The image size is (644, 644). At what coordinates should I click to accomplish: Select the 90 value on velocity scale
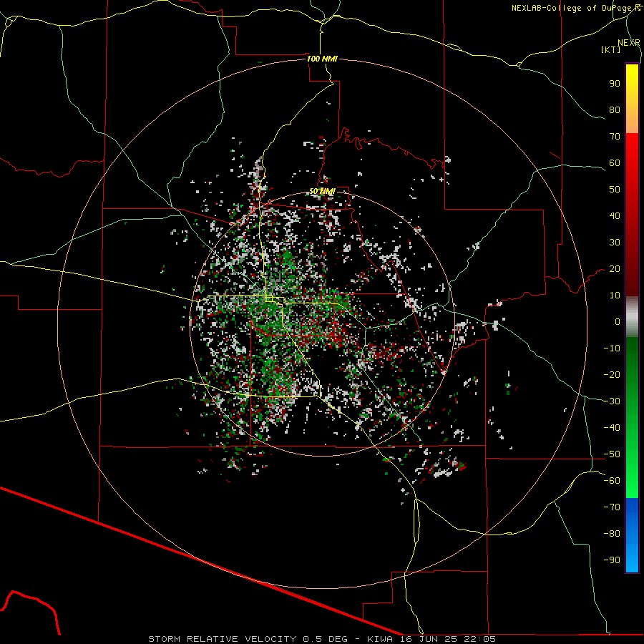click(615, 84)
